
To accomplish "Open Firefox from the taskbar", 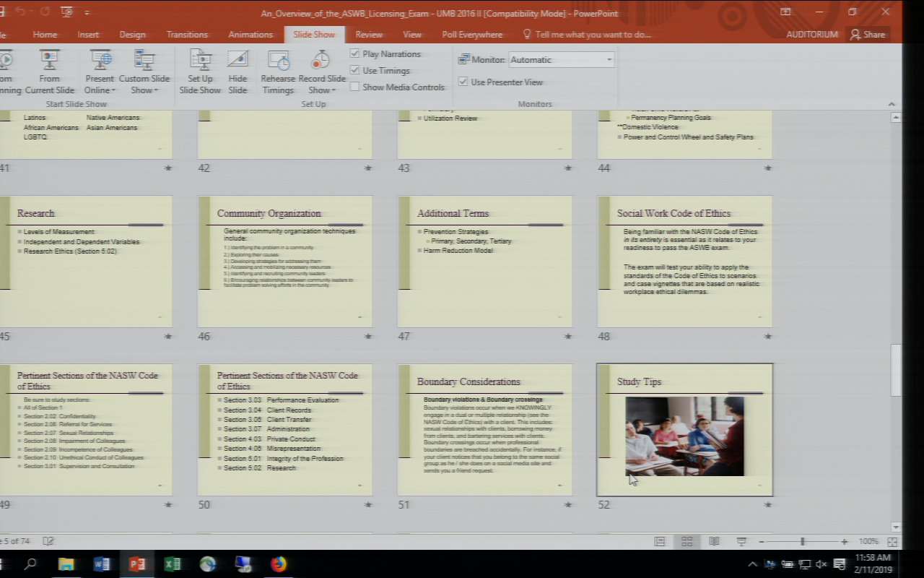I will click(279, 564).
